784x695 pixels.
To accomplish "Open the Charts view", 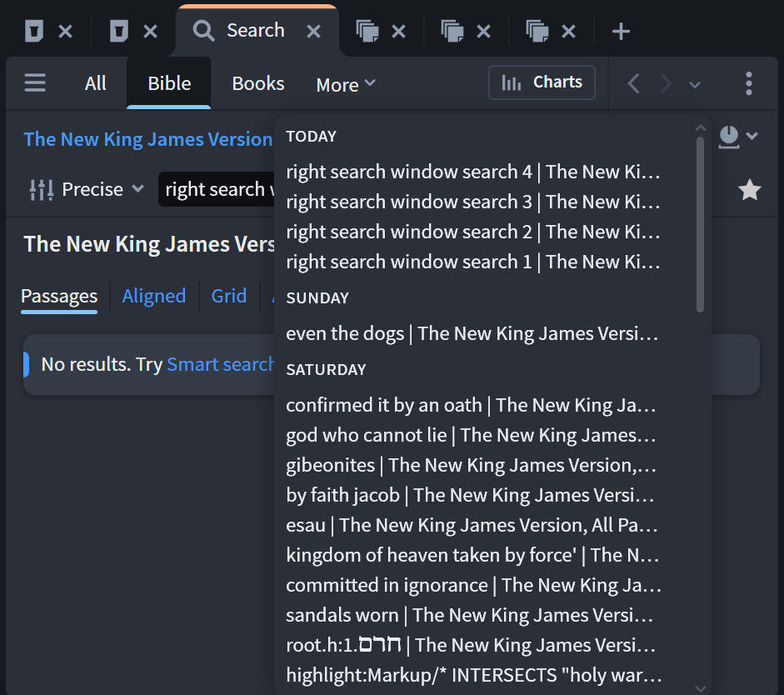I will click(542, 82).
